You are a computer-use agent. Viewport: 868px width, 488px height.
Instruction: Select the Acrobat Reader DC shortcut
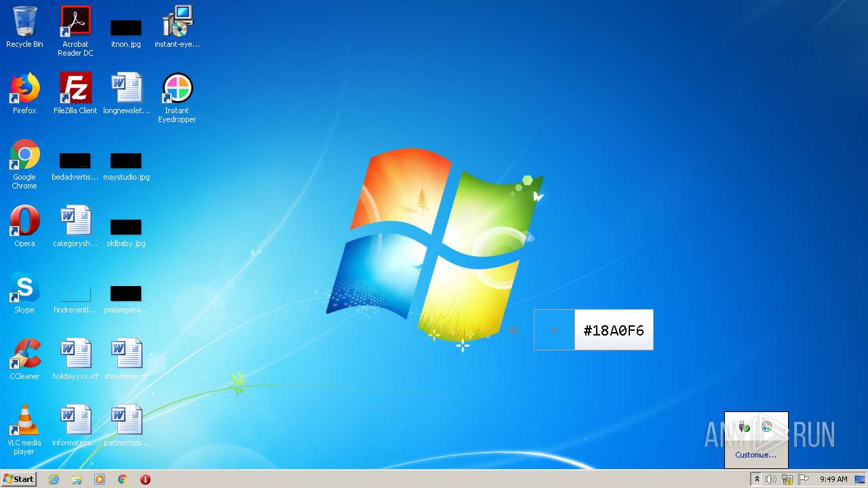[x=75, y=31]
